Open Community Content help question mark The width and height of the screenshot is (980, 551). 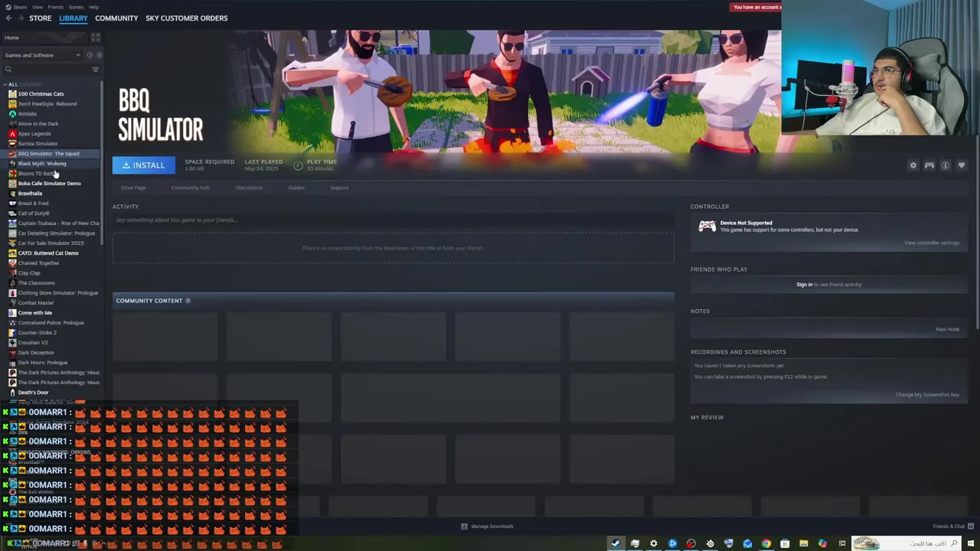(188, 301)
